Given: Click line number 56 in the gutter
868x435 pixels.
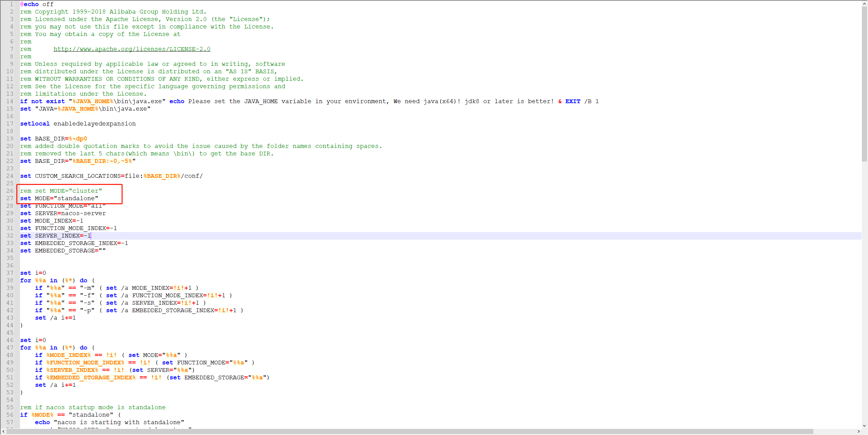Looking at the screenshot, I should (10, 415).
